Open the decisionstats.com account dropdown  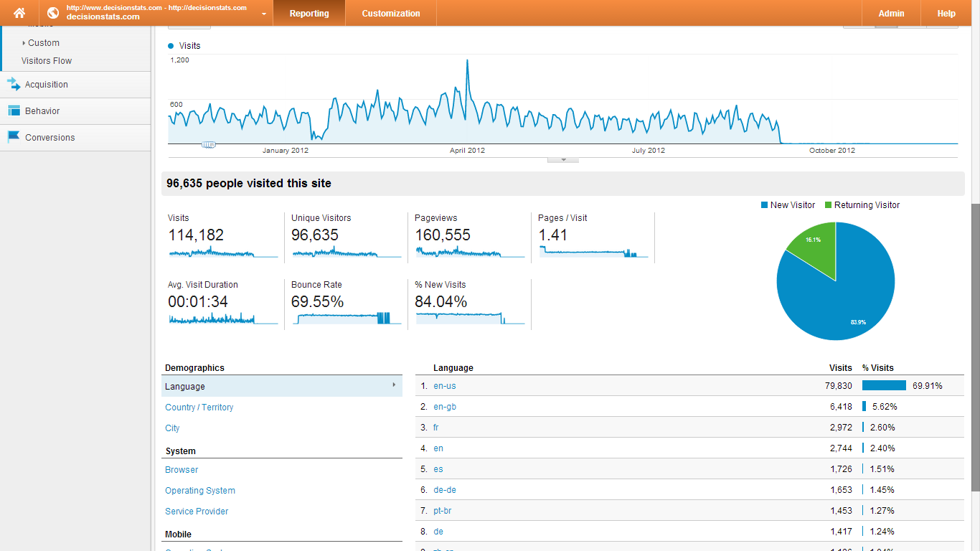[264, 14]
